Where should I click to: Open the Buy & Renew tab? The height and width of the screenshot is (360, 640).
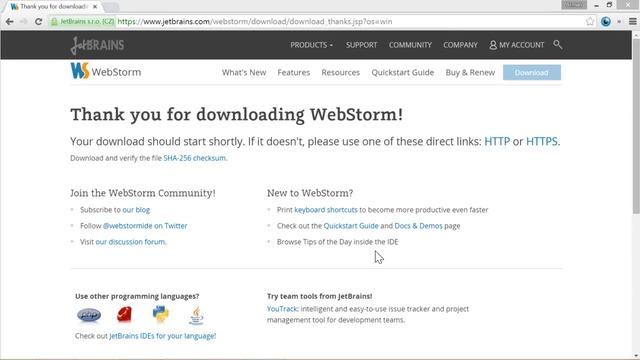[470, 73]
